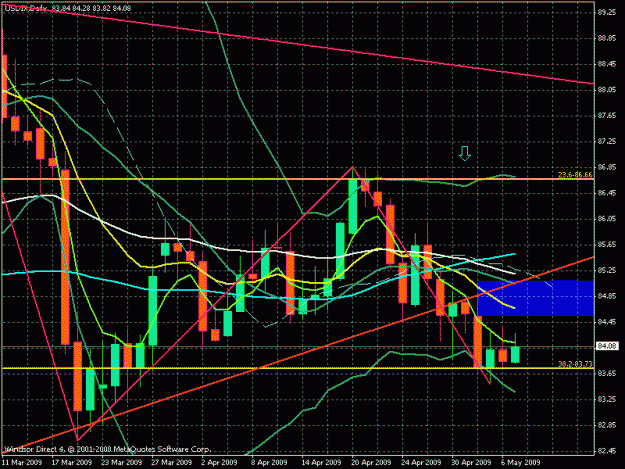Select the blue shaded rectangle zone
This screenshot has height=469, width=625.
point(535,298)
